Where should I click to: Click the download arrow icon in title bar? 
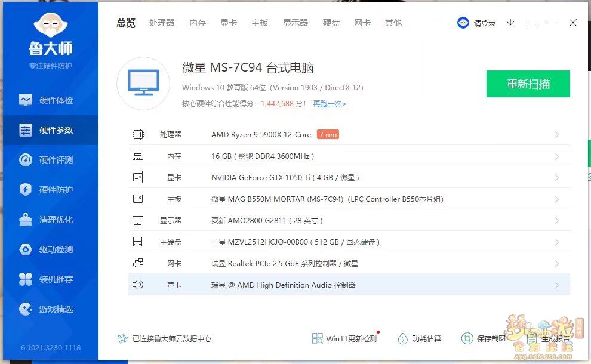510,23
